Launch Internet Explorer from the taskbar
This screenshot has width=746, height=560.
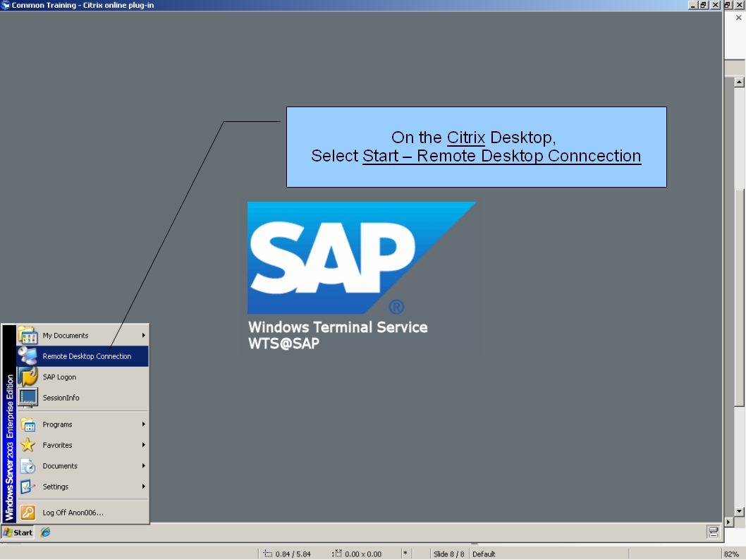pyautogui.click(x=44, y=532)
